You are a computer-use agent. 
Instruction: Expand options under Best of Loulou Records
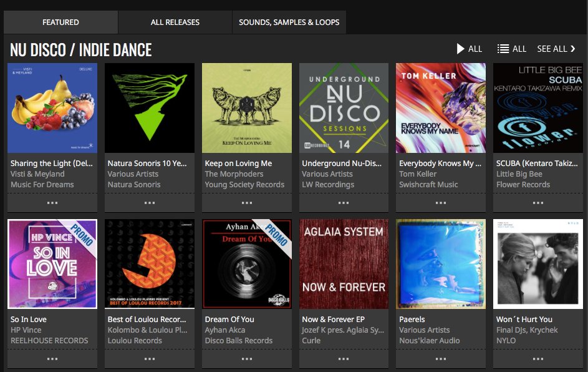point(150,360)
